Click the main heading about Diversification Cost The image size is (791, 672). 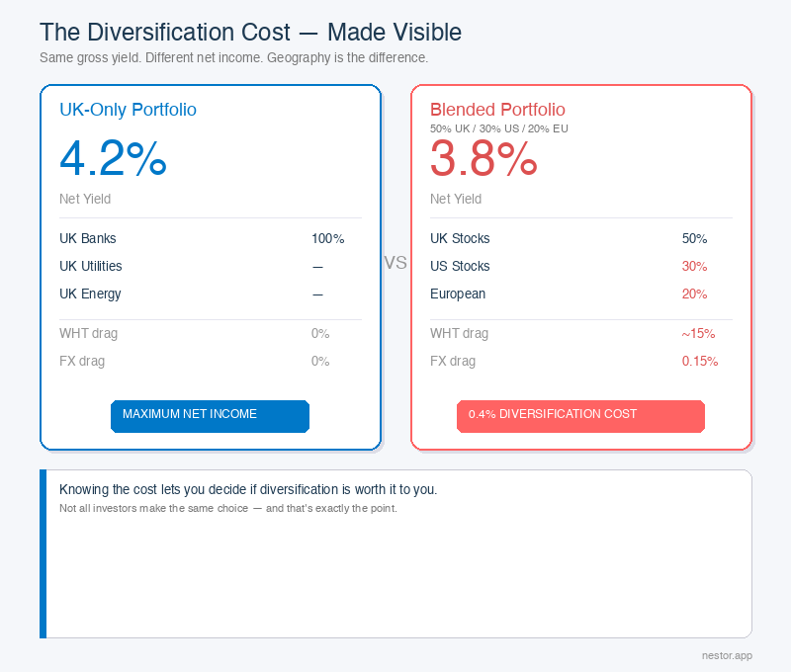[249, 32]
